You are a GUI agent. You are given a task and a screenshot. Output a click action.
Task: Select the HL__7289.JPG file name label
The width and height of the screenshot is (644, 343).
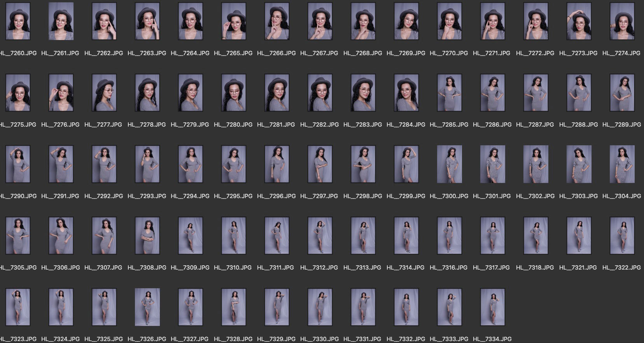pos(621,125)
